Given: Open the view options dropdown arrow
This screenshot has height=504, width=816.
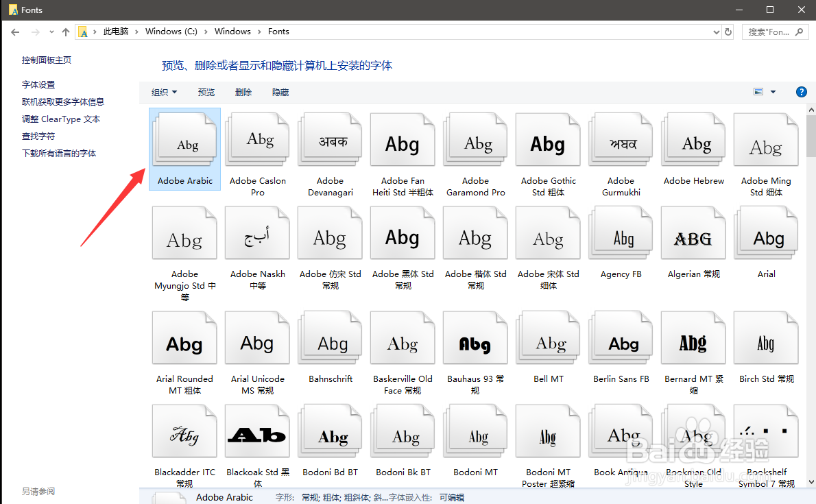Looking at the screenshot, I should [773, 92].
